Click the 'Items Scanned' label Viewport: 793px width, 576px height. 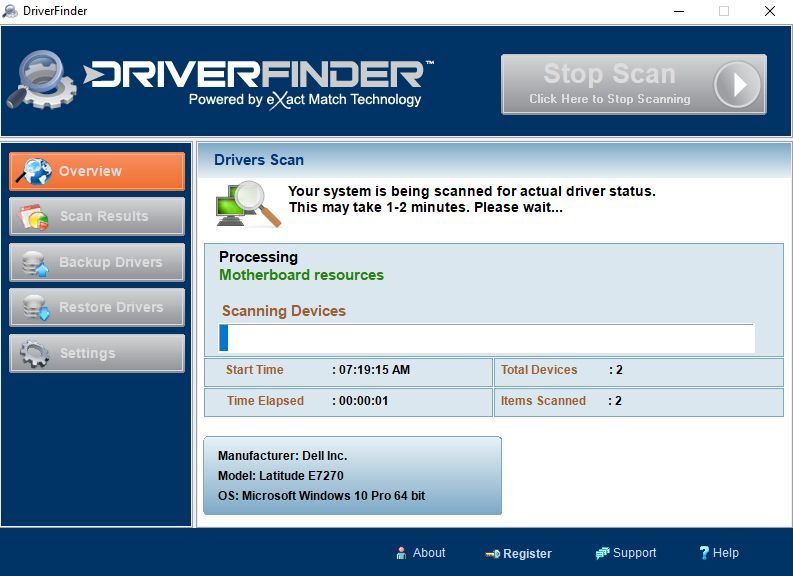pos(543,401)
